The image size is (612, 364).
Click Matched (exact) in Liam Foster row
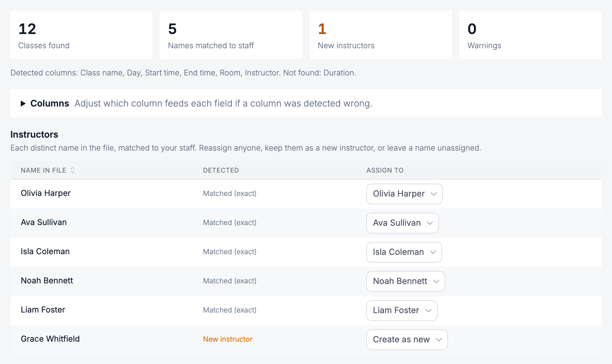tap(230, 310)
